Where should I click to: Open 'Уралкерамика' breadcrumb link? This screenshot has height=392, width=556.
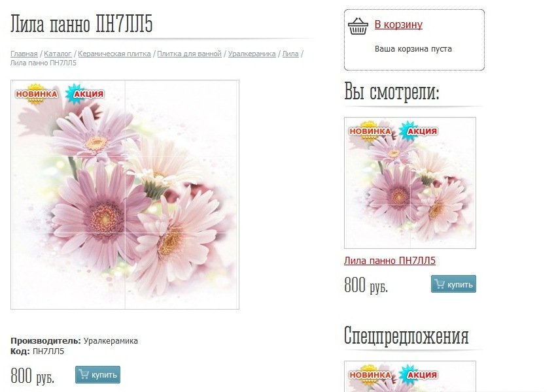coord(252,54)
